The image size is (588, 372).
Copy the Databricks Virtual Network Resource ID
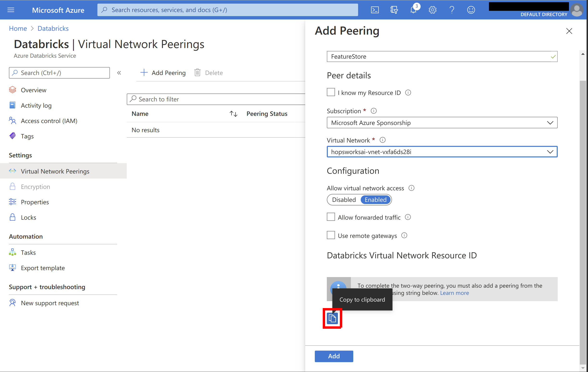point(332,318)
